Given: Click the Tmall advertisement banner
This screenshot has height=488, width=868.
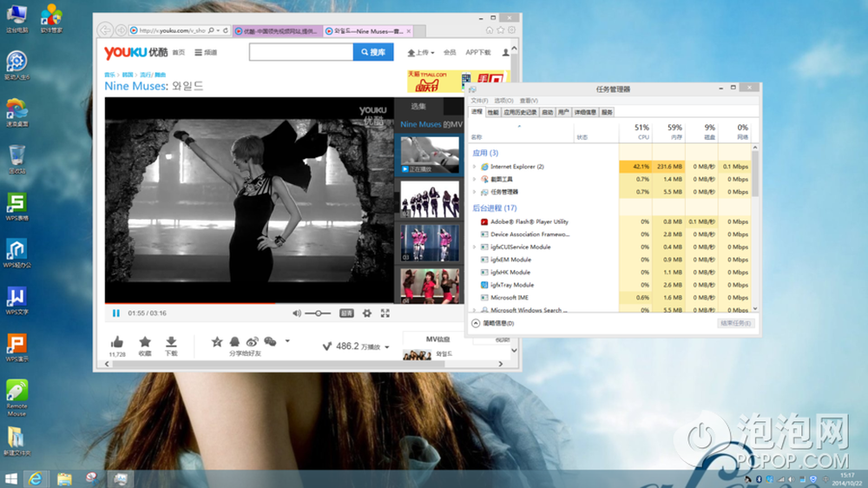Looking at the screenshot, I should click(x=457, y=82).
